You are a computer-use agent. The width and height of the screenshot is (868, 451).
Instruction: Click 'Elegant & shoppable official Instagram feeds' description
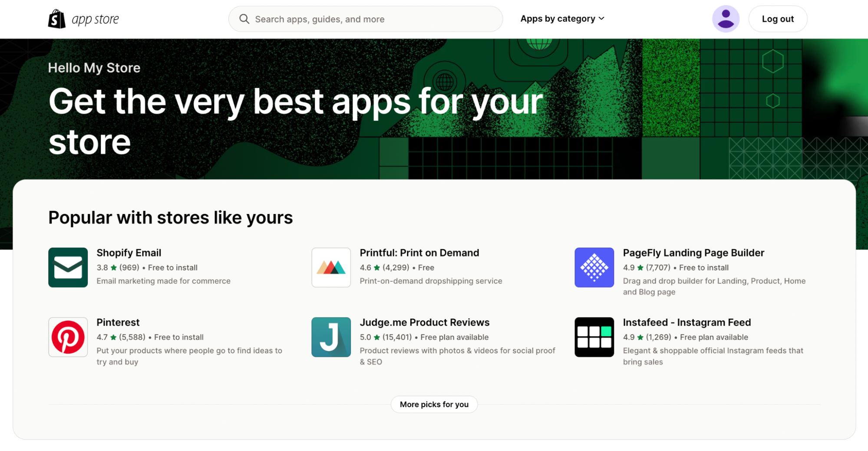click(x=713, y=356)
